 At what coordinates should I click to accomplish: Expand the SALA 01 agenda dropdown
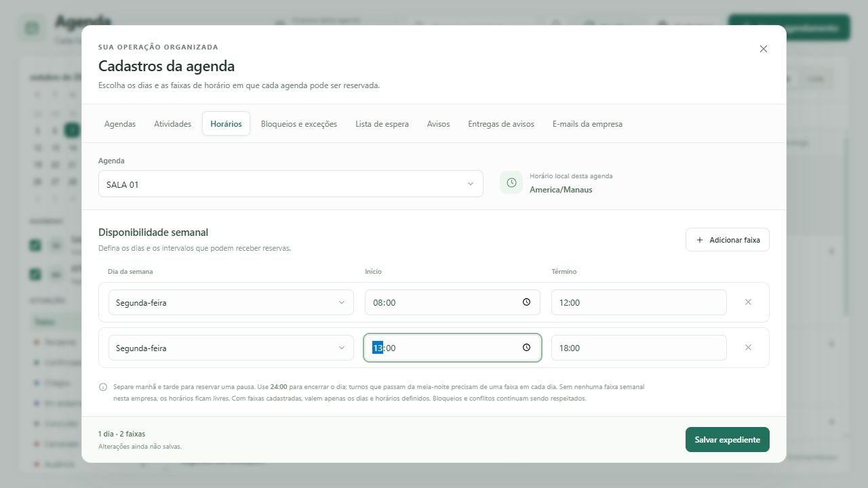(x=290, y=184)
